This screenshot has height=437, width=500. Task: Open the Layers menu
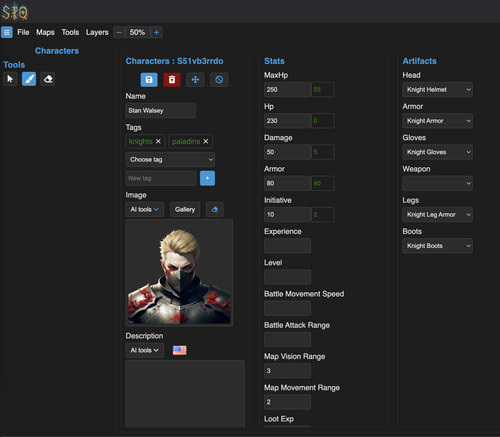click(97, 32)
